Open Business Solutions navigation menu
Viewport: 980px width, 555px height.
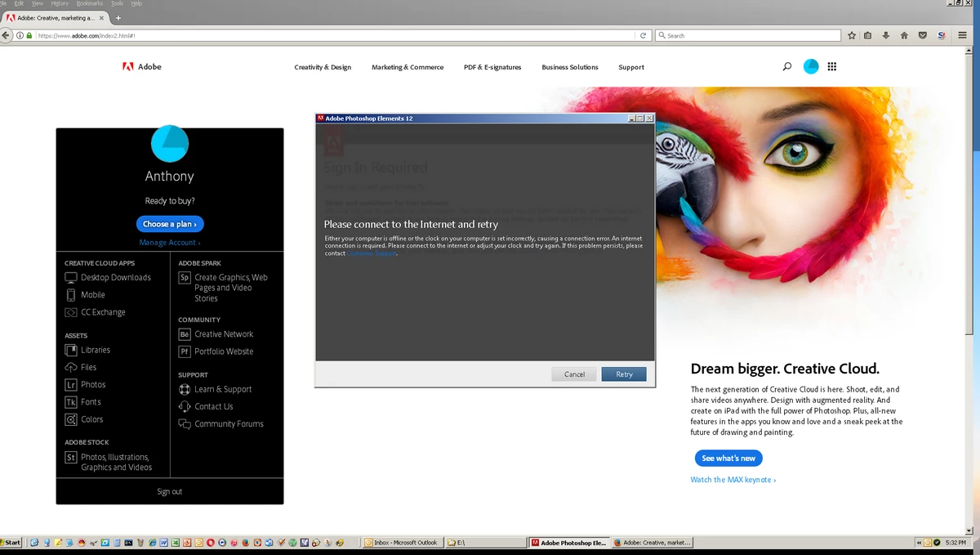(570, 67)
